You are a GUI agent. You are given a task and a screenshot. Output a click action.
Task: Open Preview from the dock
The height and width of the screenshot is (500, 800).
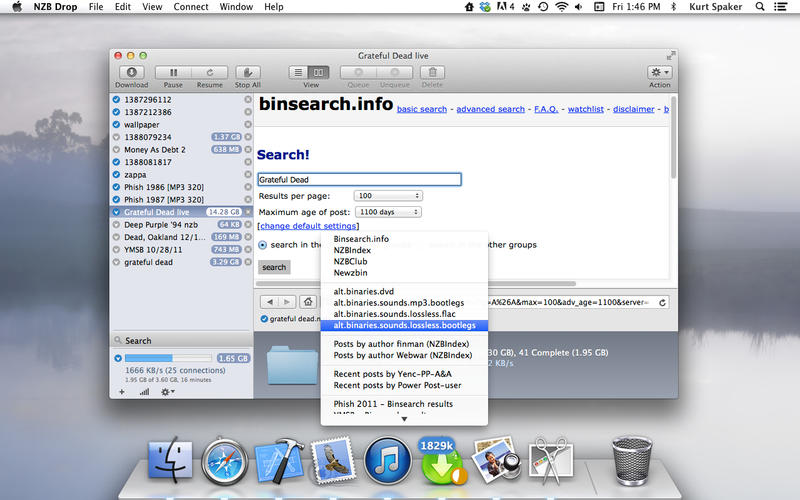[496, 460]
